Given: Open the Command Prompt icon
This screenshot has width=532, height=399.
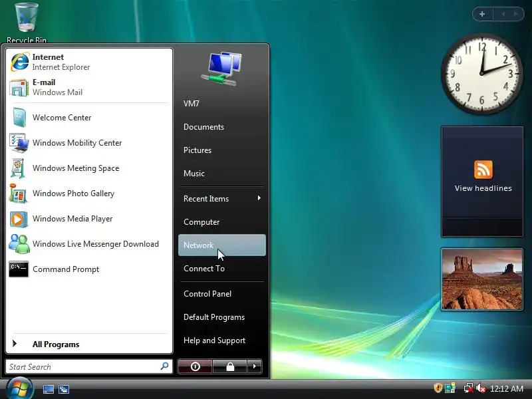Looking at the screenshot, I should [x=19, y=269].
